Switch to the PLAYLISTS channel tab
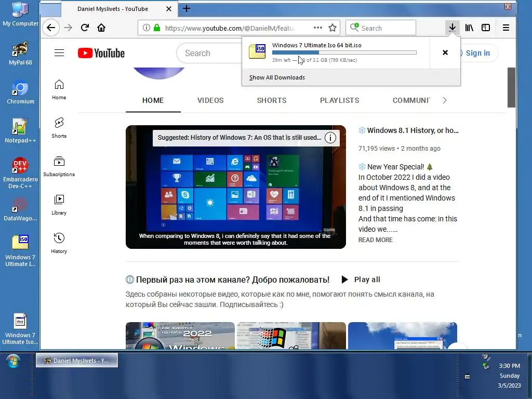Viewport: 532px width, 399px height. [x=339, y=100]
